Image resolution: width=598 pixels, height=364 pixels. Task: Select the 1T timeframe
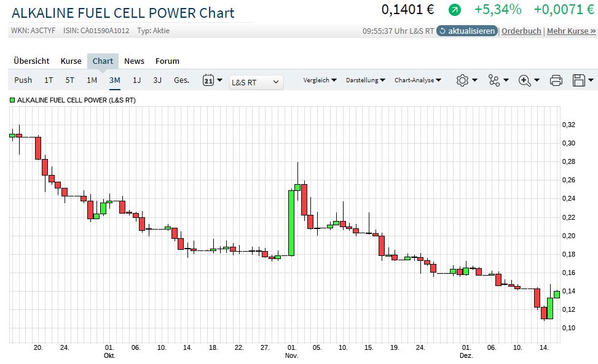pyautogui.click(x=49, y=80)
